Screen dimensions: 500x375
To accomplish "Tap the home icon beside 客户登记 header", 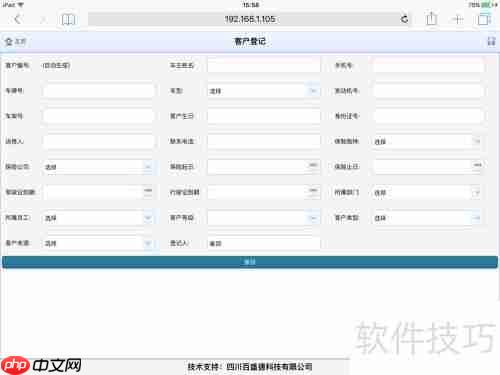I will 9,42.
